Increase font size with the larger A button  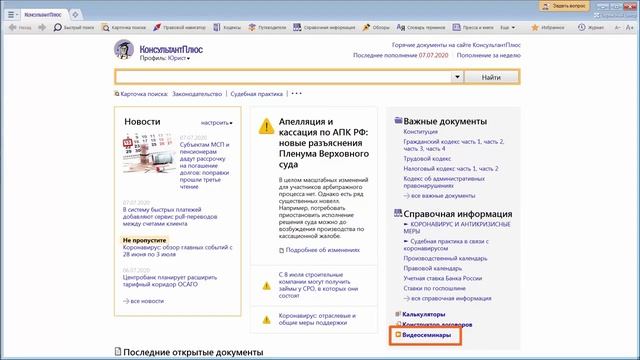click(x=629, y=27)
